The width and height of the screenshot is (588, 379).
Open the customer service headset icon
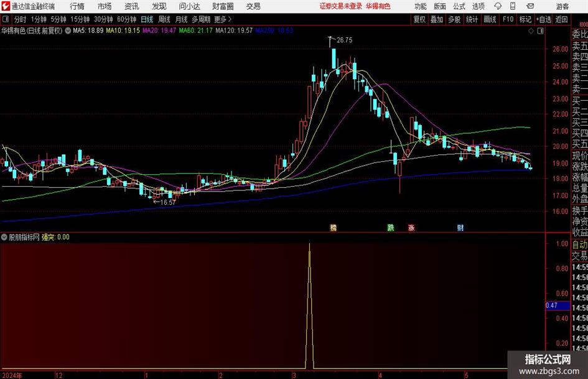(498, 6)
